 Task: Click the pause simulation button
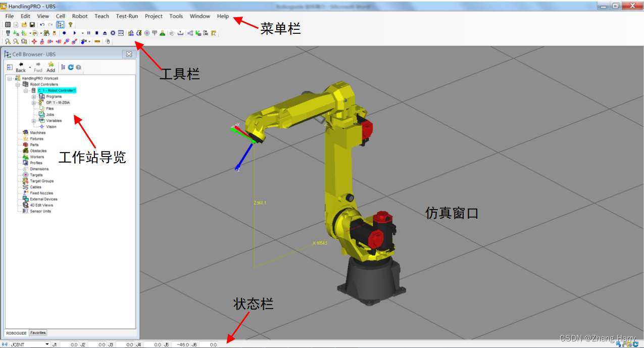click(x=89, y=33)
